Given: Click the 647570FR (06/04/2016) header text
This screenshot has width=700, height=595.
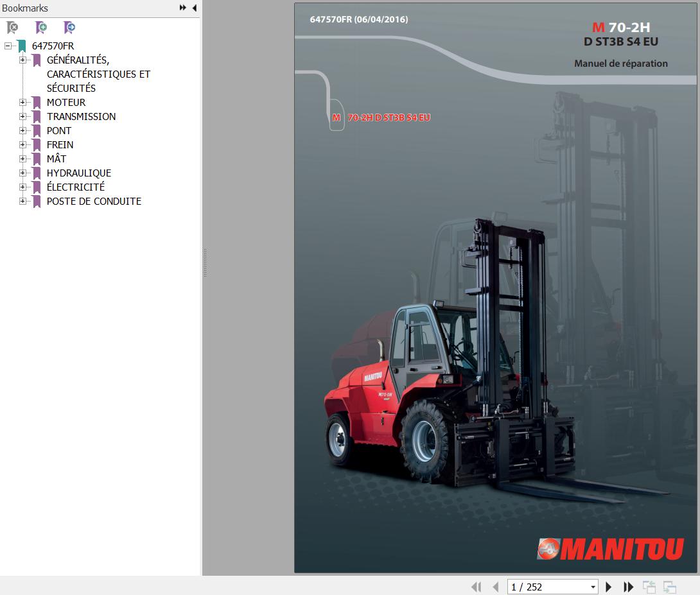Looking at the screenshot, I should pyautogui.click(x=359, y=19).
